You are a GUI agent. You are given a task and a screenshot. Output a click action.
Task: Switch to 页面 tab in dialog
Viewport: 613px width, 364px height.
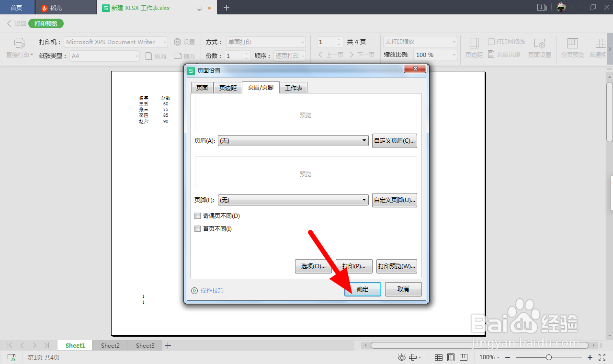pos(202,88)
